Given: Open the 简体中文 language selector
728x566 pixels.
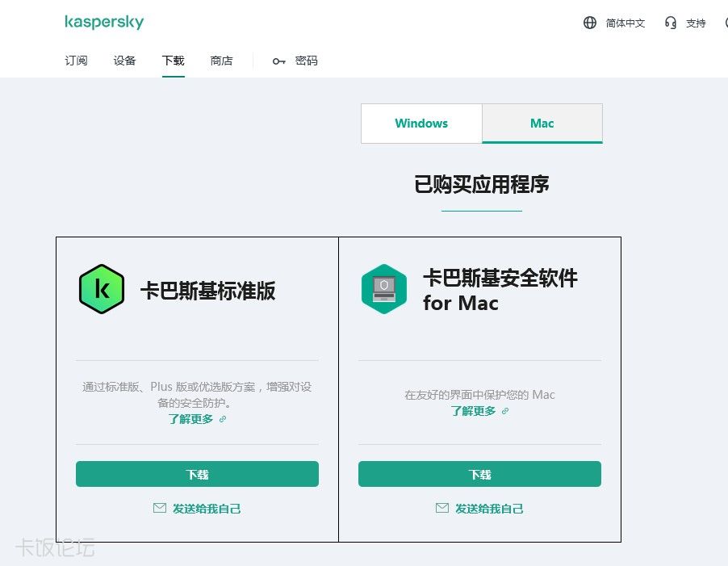Looking at the screenshot, I should (625, 23).
